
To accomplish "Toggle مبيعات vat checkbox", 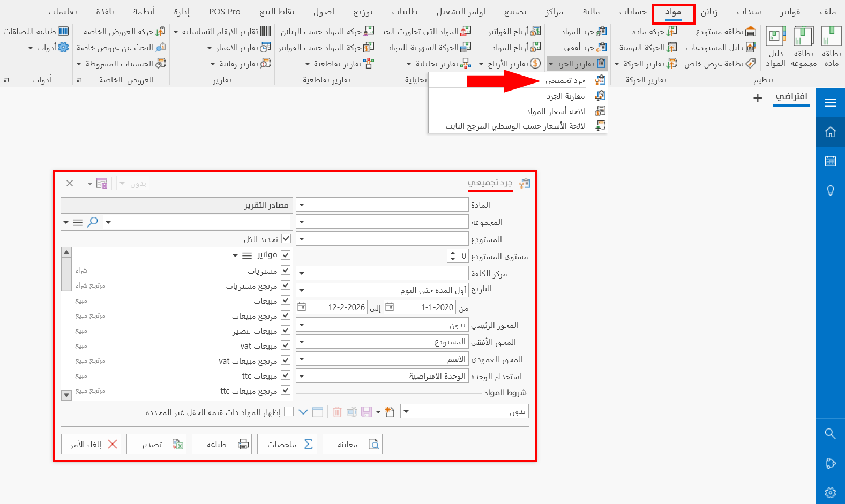I will pyautogui.click(x=286, y=345).
